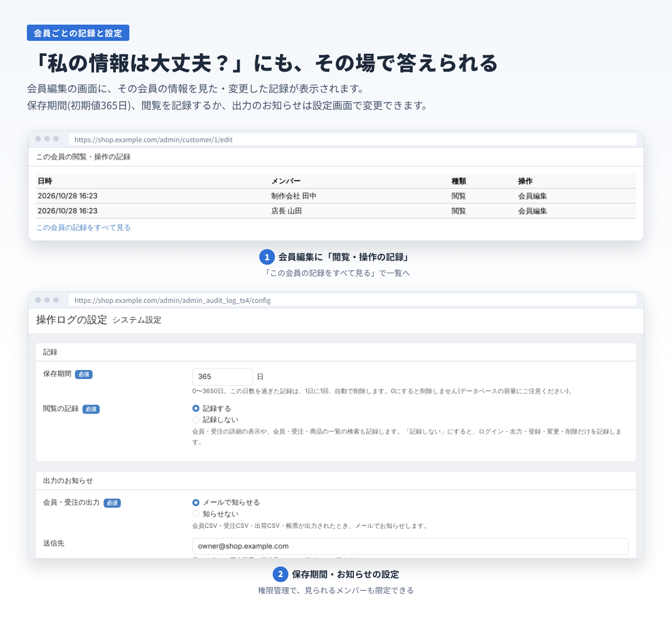
Task: Click the '保存期間' field label
Action: [57, 374]
